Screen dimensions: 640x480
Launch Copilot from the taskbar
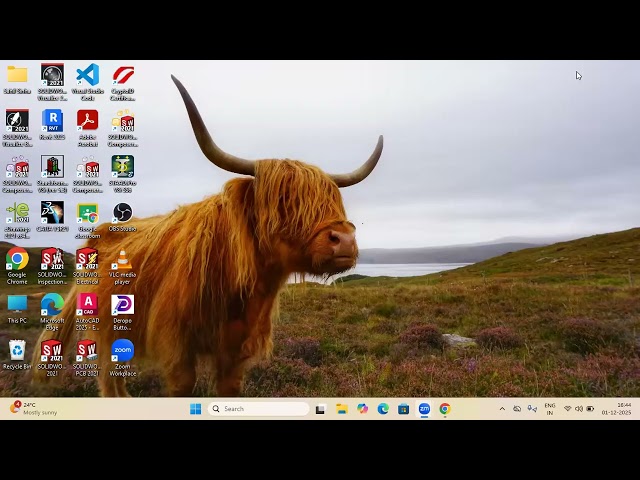[362, 409]
